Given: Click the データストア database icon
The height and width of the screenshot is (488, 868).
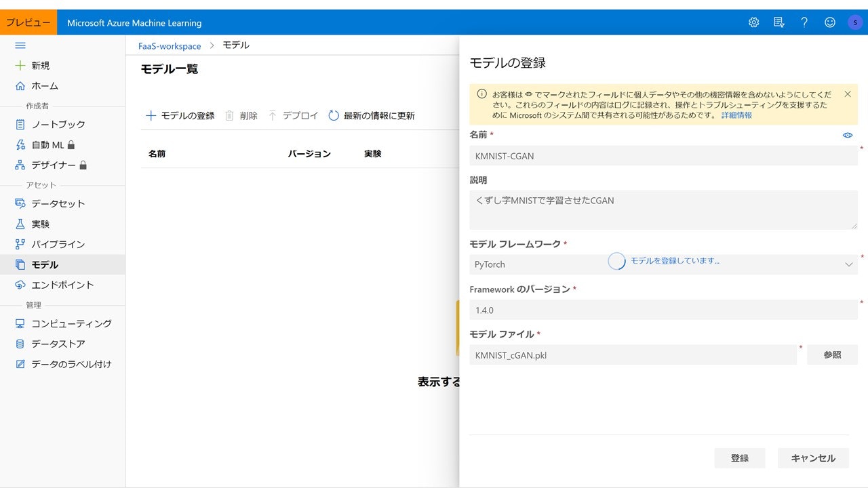Looking at the screenshot, I should pyautogui.click(x=20, y=344).
